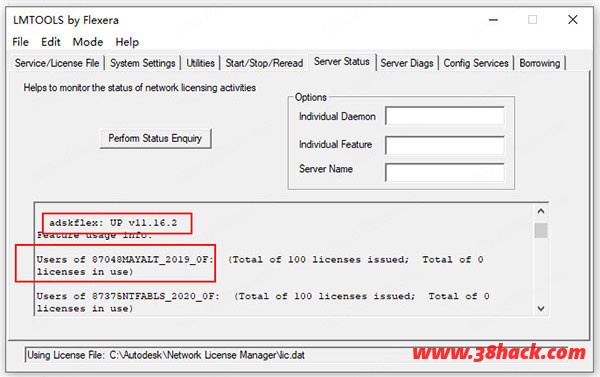
Task: Click the 'Helps to monitor the status' description
Action: (140, 88)
